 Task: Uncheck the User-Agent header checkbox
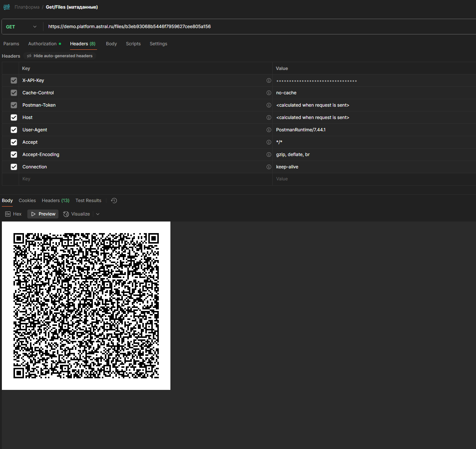pos(14,130)
